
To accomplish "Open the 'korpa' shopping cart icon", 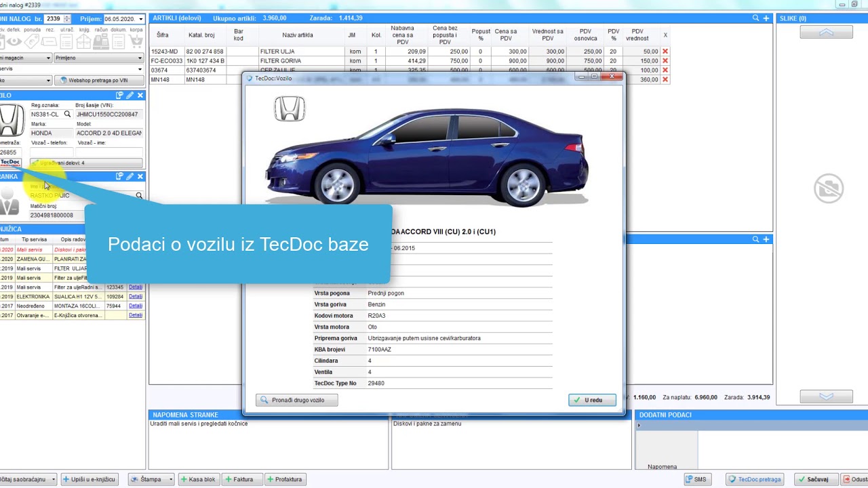I will (136, 42).
